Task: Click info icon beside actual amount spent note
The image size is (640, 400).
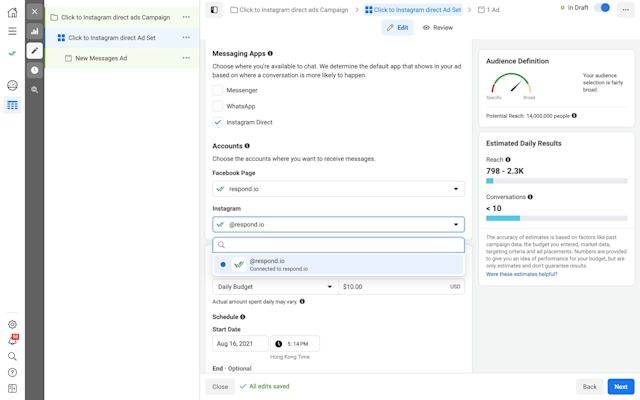Action: point(302,302)
